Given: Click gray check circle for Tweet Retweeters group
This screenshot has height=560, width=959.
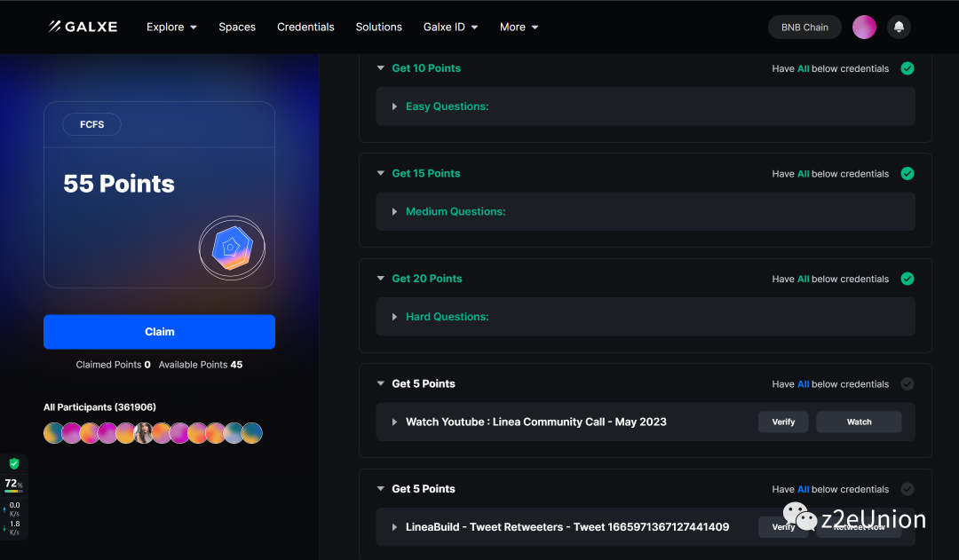Looking at the screenshot, I should [x=907, y=489].
